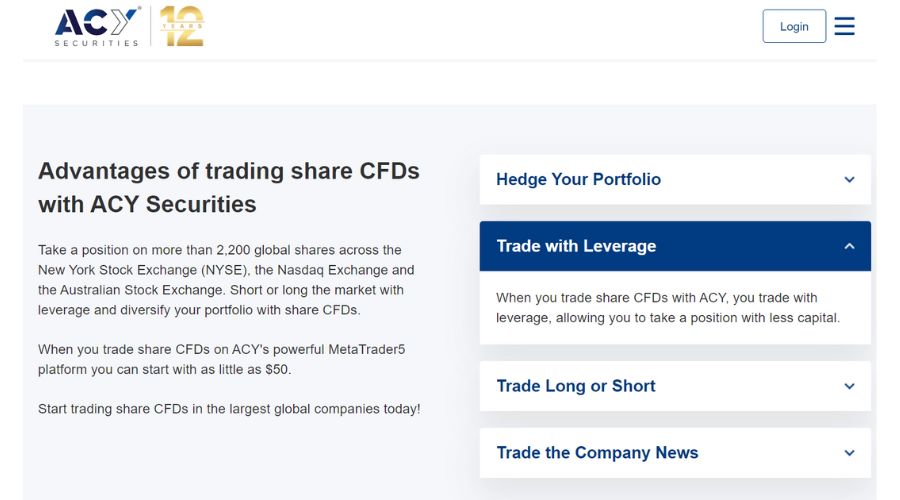900x500 pixels.
Task: Expand Hedge Your Portfolio using its chevron
Action: (x=849, y=180)
